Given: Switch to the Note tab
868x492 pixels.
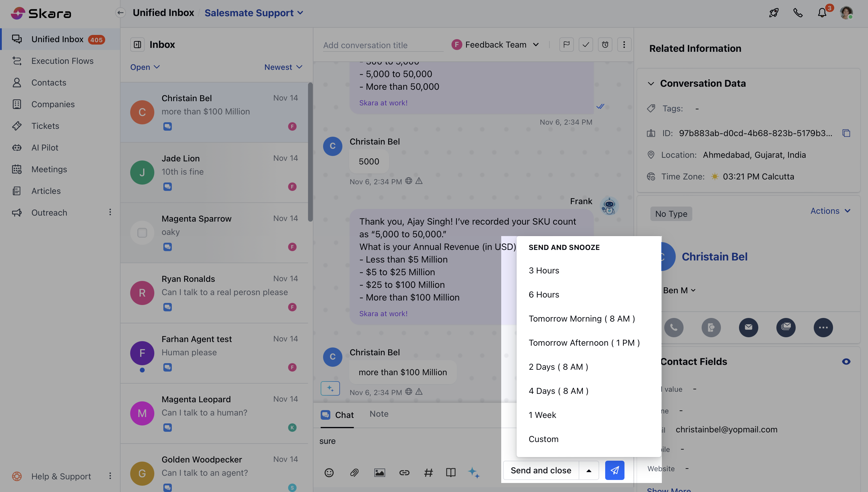Looking at the screenshot, I should 379,414.
